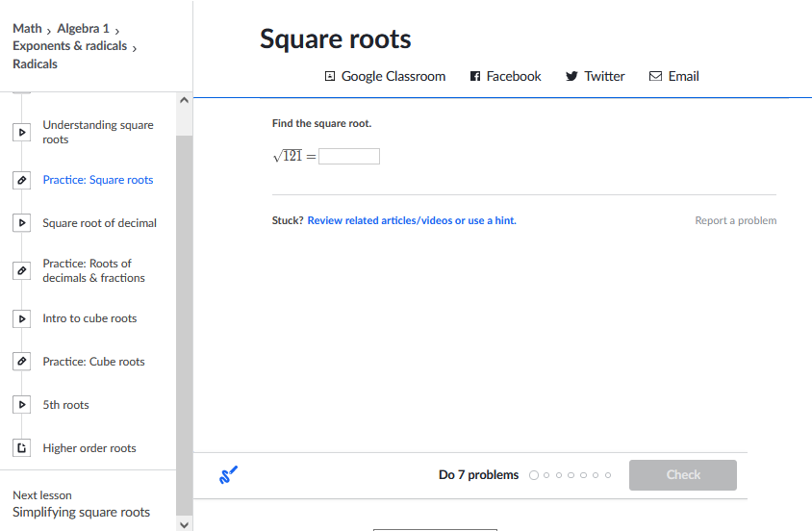This screenshot has width=812, height=531.
Task: Share on Twitter text link
Action: pyautogui.click(x=604, y=77)
